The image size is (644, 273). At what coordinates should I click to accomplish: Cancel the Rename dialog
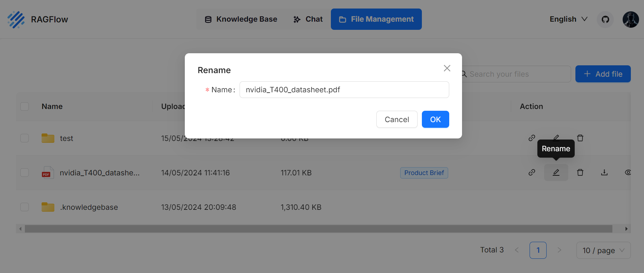(397, 119)
